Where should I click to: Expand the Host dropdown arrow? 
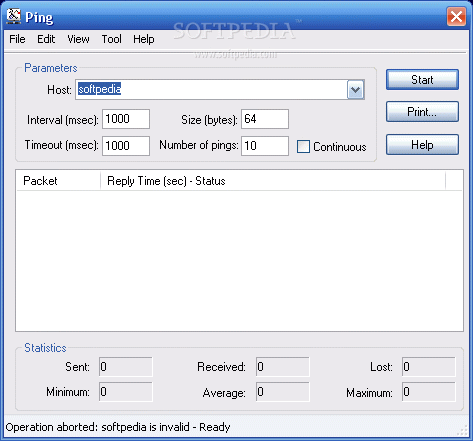pyautogui.click(x=355, y=90)
